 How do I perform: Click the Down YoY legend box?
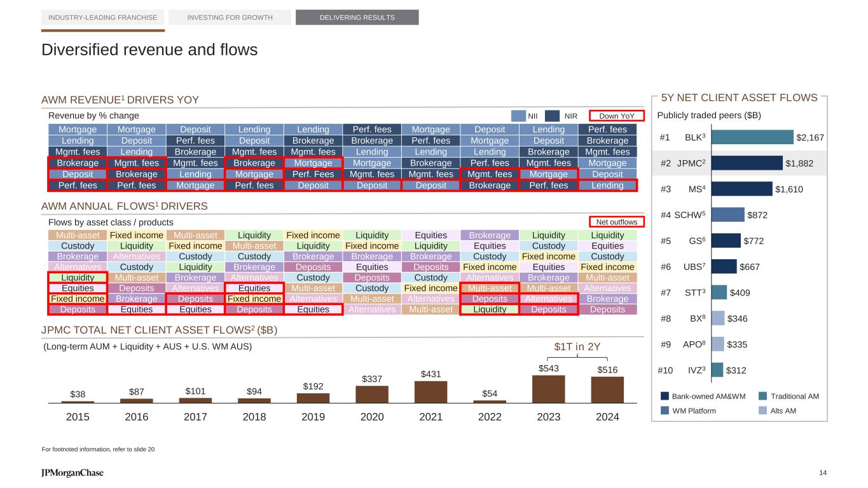(616, 116)
